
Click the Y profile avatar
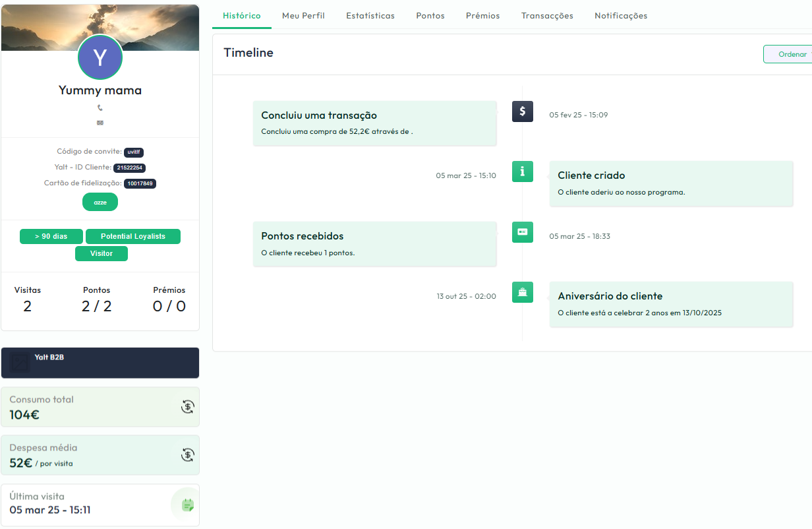tap(100, 58)
